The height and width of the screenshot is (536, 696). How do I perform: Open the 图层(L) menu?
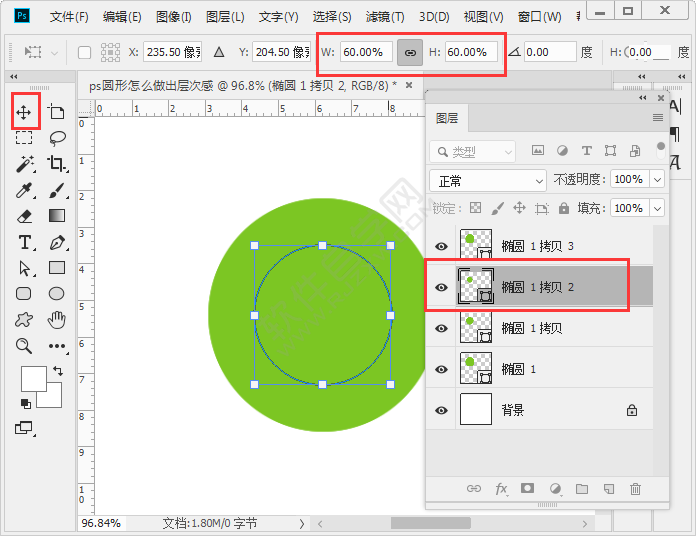click(225, 17)
